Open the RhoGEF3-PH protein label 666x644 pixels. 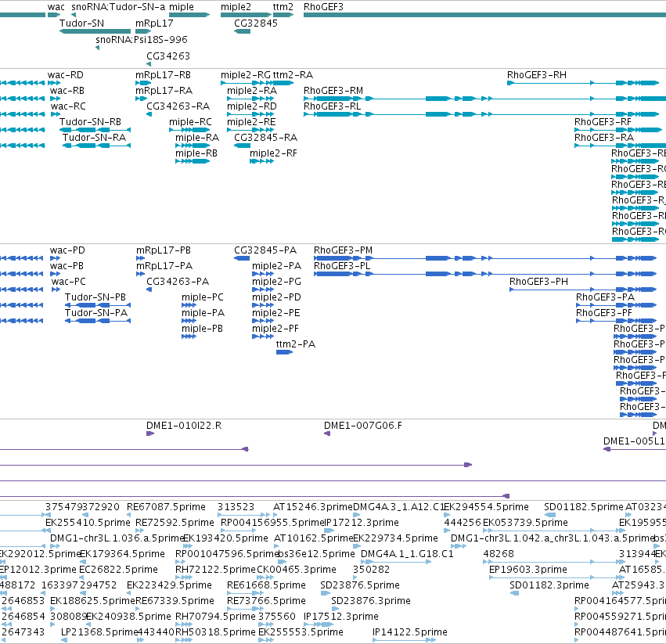click(539, 282)
